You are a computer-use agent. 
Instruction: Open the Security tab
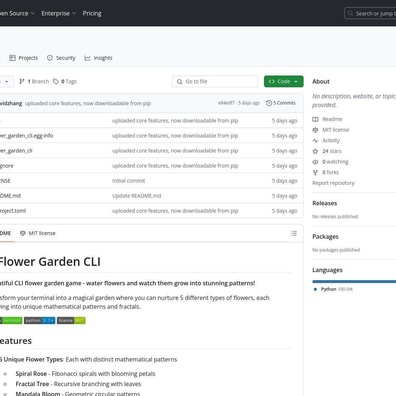pos(61,58)
